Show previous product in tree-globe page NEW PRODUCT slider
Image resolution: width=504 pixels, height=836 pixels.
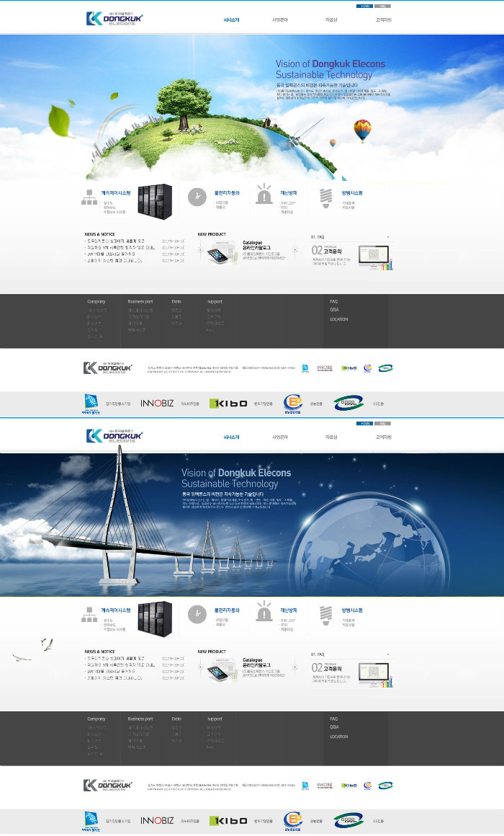click(201, 249)
